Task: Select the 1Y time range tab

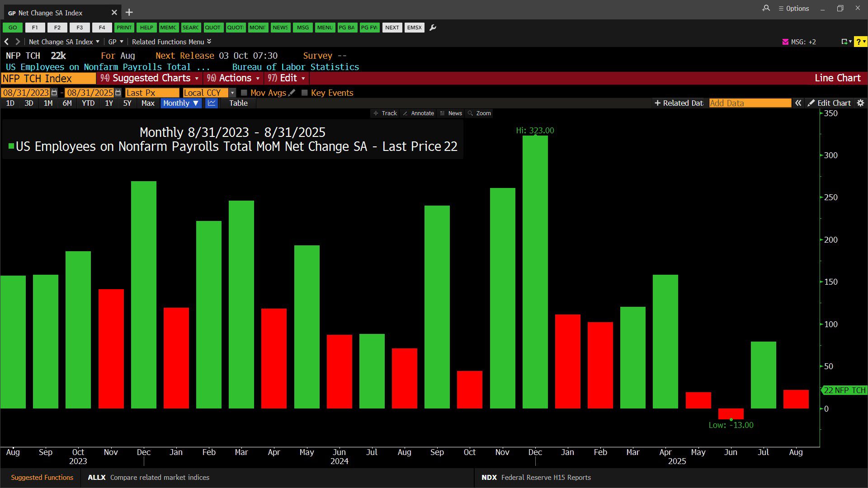Action: click(108, 103)
